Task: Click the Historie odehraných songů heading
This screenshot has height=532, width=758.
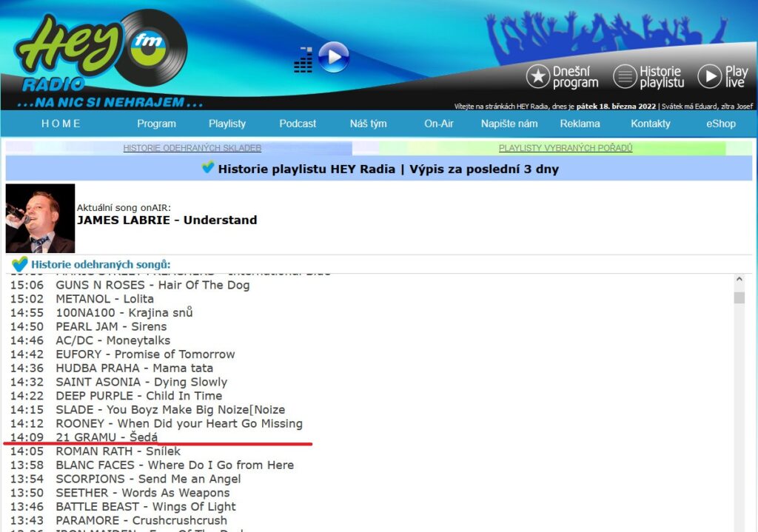Action: [x=101, y=264]
